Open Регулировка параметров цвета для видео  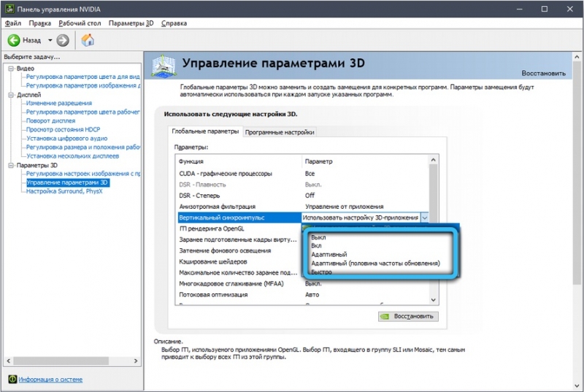pos(82,77)
